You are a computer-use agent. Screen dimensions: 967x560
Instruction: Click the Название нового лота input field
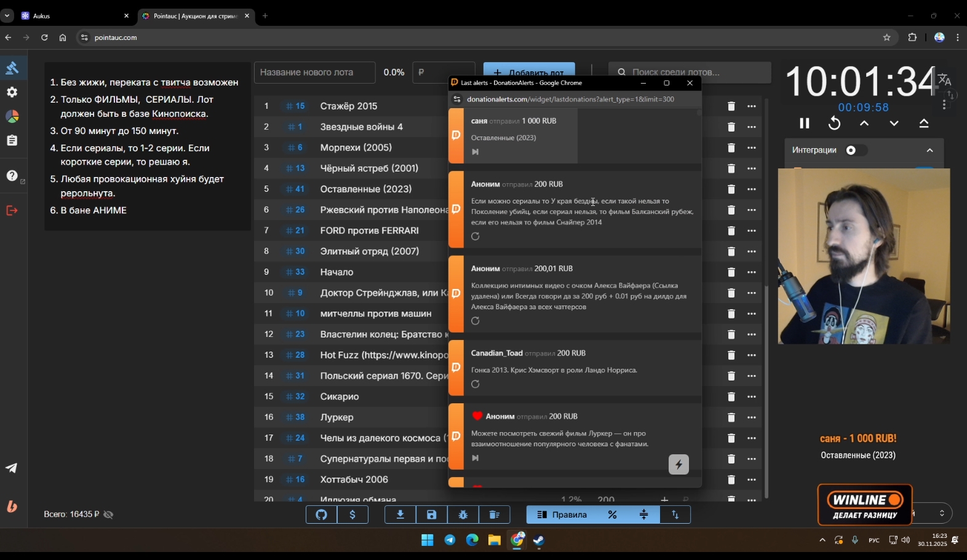point(315,73)
